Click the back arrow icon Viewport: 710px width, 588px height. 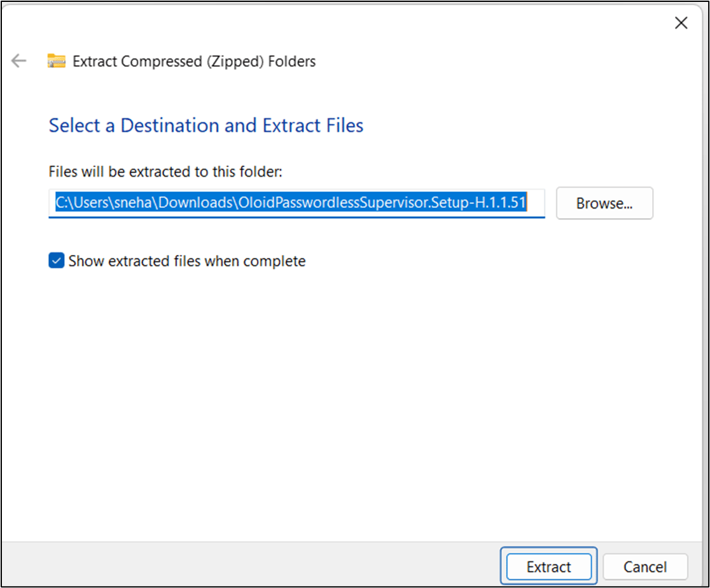point(18,60)
